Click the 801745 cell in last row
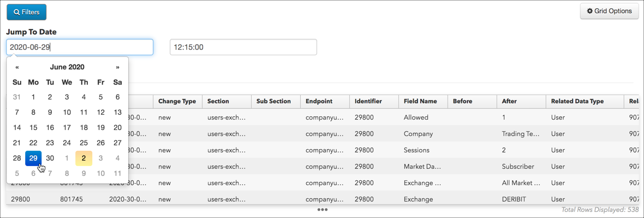 (80, 199)
